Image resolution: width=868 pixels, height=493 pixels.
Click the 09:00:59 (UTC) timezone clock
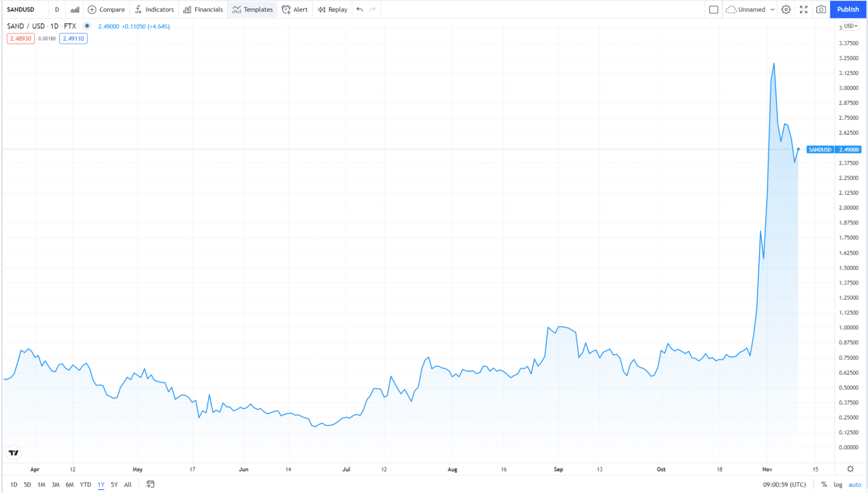tap(784, 485)
